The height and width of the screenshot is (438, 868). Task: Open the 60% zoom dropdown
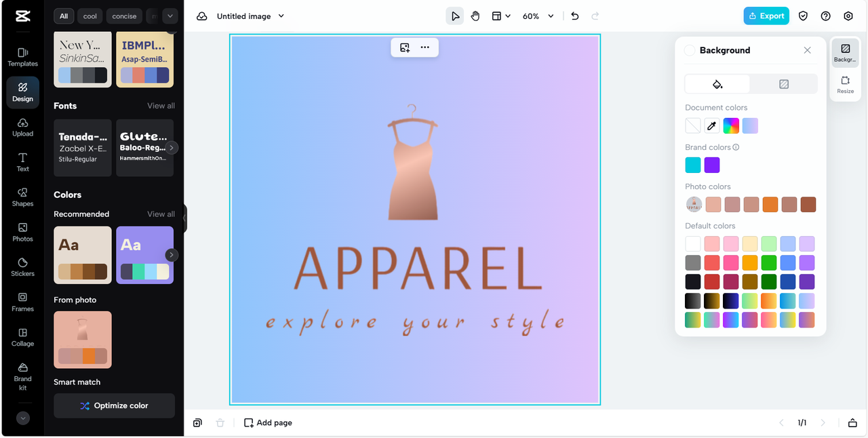(538, 16)
